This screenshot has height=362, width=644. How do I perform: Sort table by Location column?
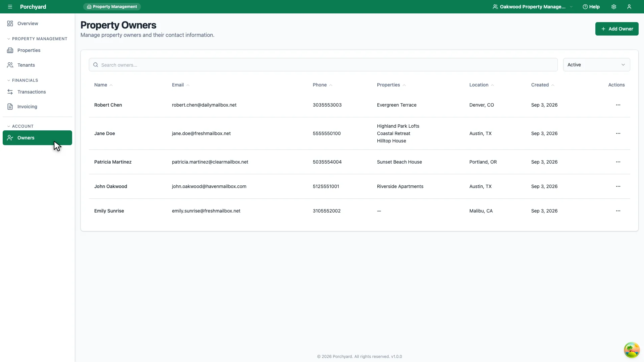(x=482, y=85)
